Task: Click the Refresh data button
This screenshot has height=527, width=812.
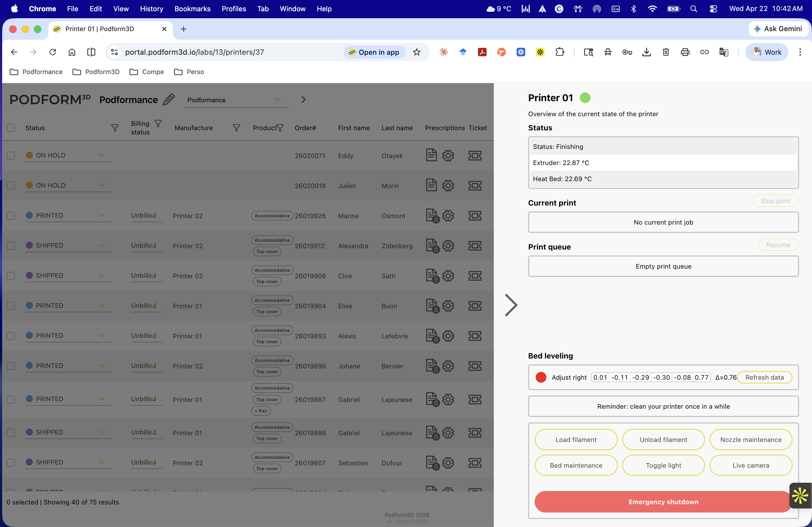Action: [x=764, y=377]
